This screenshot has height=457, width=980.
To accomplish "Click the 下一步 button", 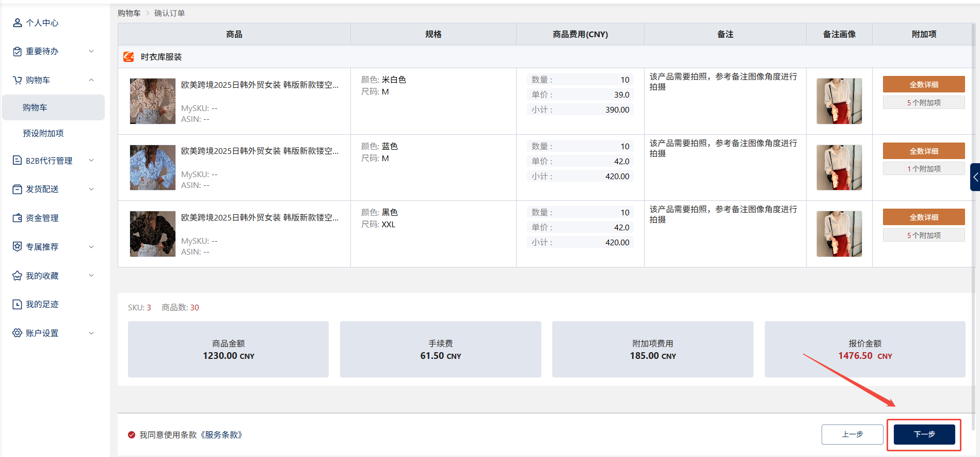I will 924,434.
